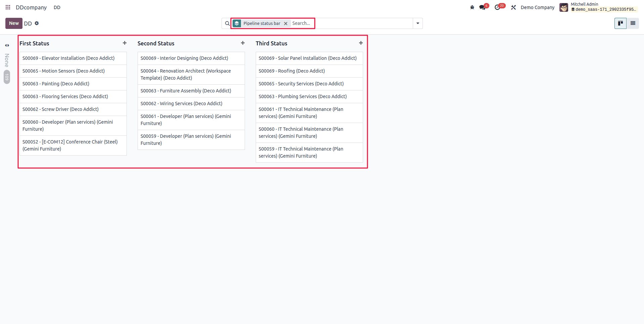Open the activities clock icon with 20 pending
644x324 pixels.
pyautogui.click(x=498, y=7)
